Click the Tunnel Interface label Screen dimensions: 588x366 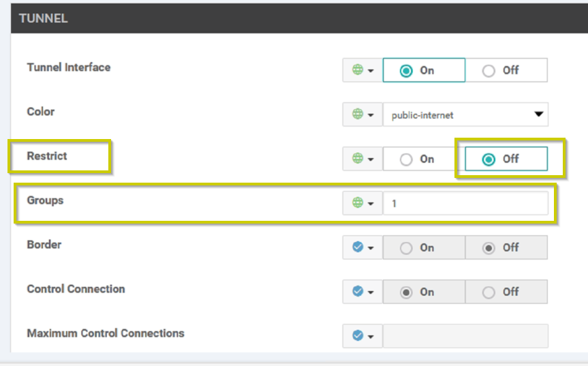tap(69, 67)
